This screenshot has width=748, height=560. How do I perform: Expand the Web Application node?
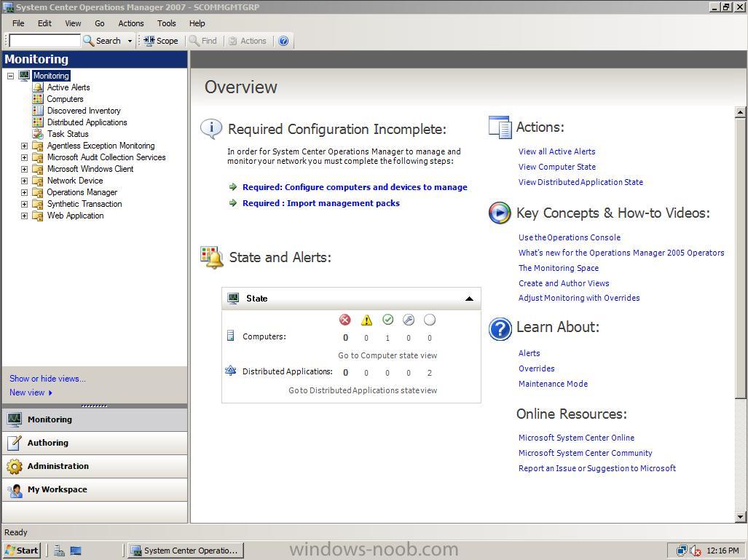(24, 216)
